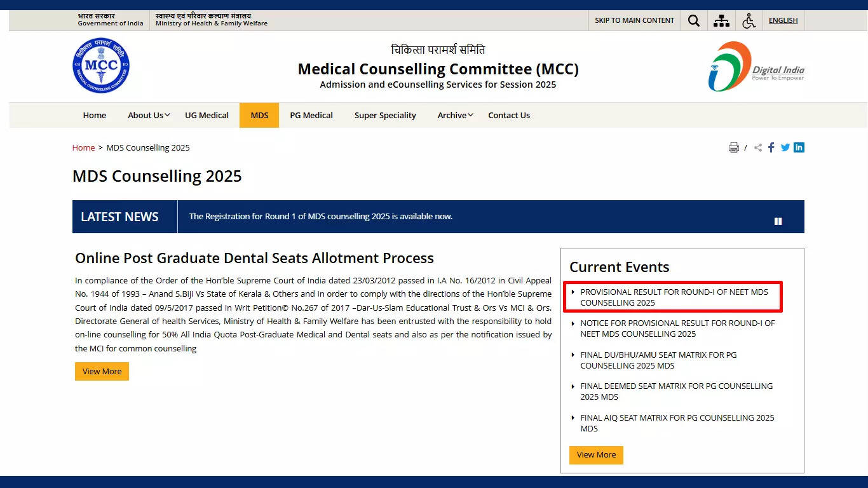Select the MDS menu tab

click(x=259, y=115)
